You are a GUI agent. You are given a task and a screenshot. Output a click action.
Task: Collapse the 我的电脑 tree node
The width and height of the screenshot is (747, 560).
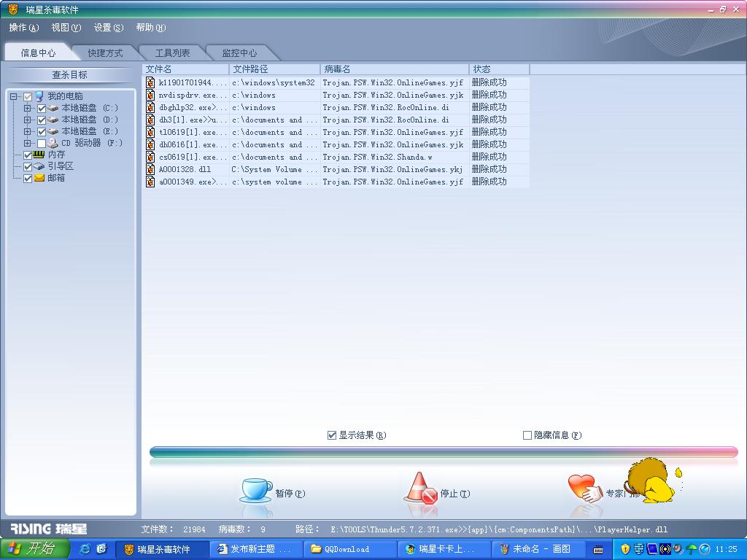point(13,97)
